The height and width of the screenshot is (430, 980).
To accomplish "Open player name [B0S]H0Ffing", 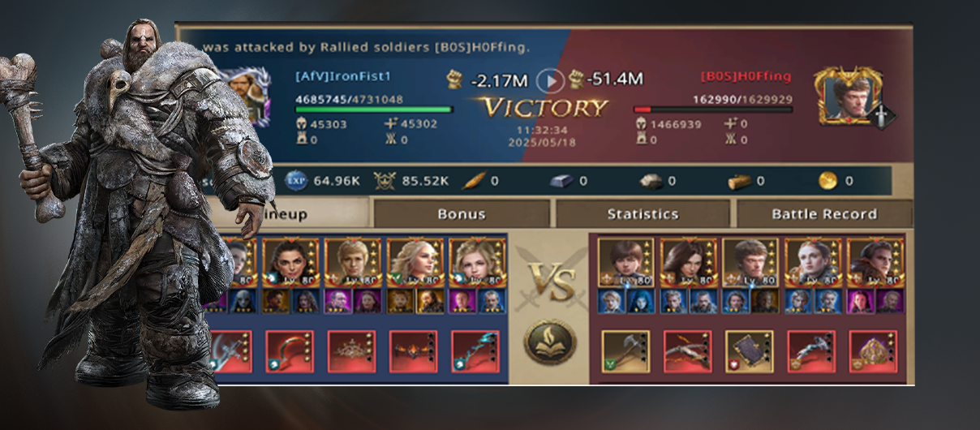I will [744, 77].
